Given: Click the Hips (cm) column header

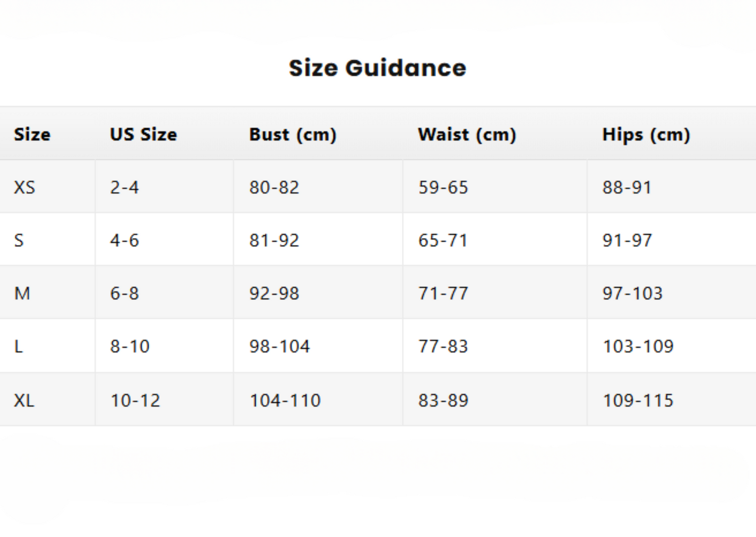Looking at the screenshot, I should [646, 135].
